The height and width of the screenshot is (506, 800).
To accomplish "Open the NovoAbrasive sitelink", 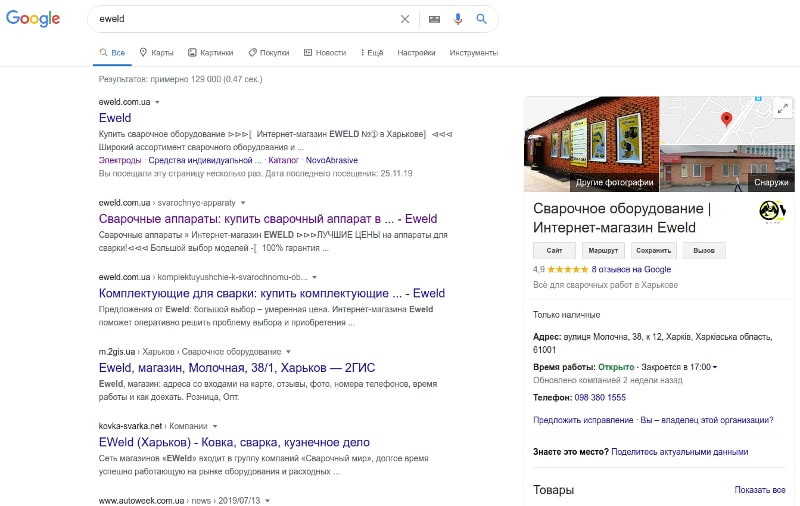I will pyautogui.click(x=332, y=160).
